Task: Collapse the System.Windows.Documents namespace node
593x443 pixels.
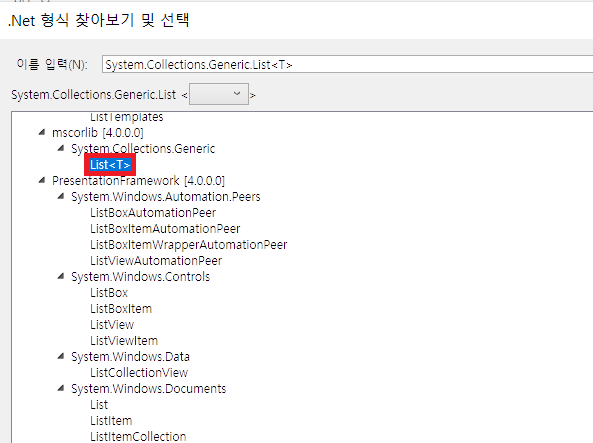Action: point(61,388)
